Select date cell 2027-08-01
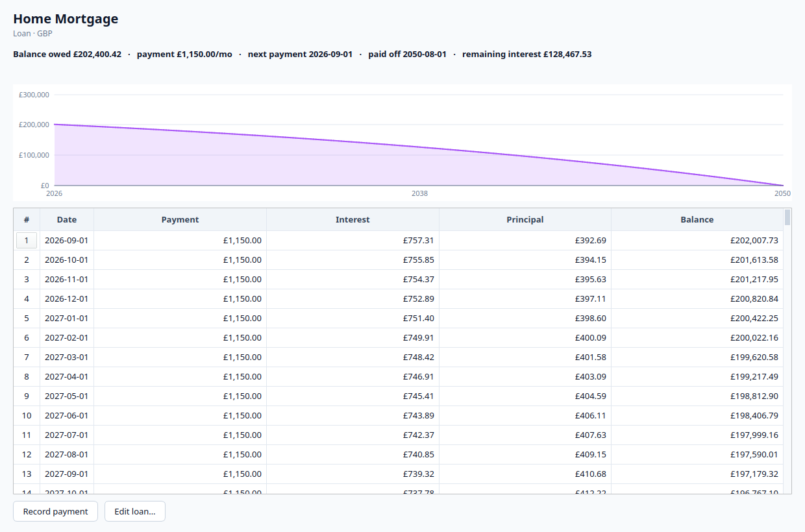 [x=67, y=455]
